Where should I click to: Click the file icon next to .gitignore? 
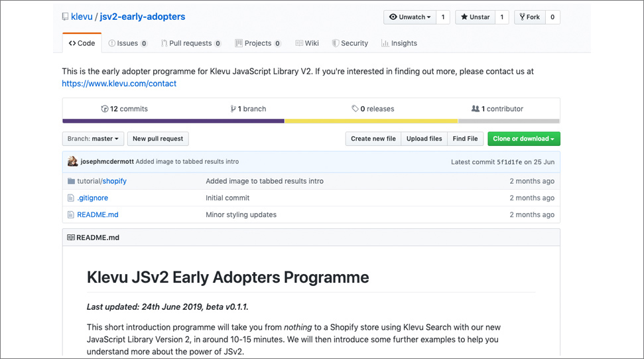(x=71, y=198)
